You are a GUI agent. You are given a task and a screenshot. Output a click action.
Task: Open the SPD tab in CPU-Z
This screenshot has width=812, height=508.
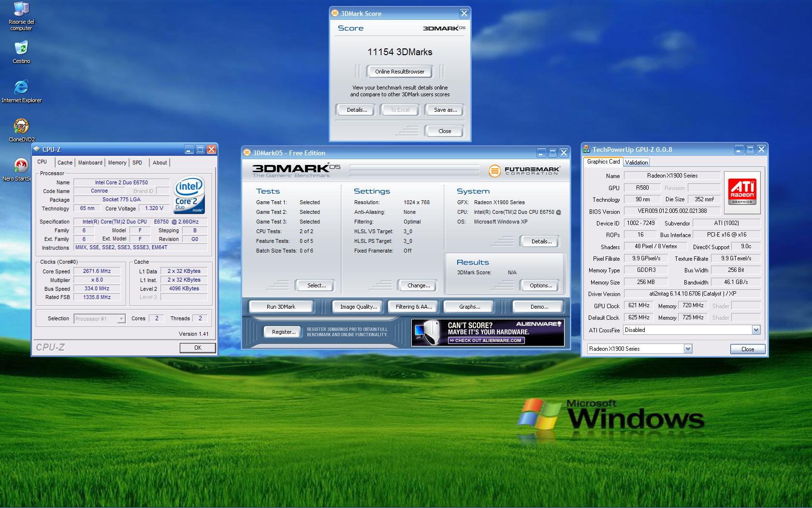(137, 163)
